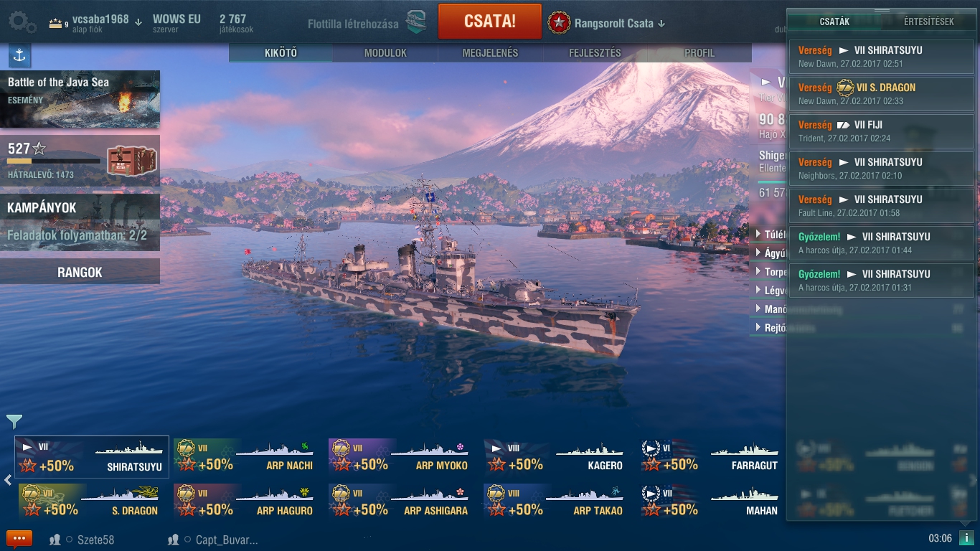The height and width of the screenshot is (551, 980).
Task: Open the RANGOK button
Action: pos(80,273)
